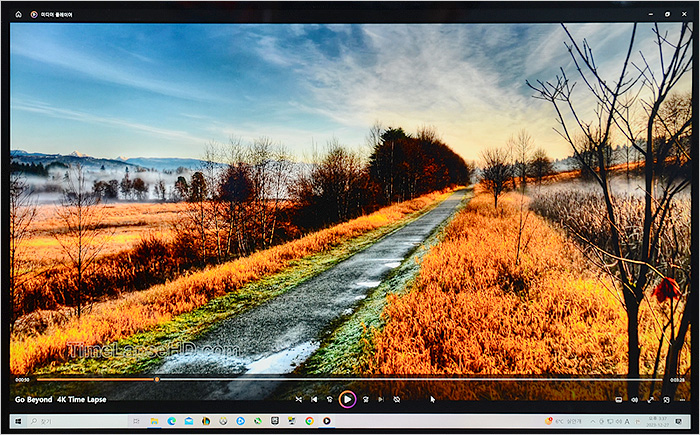The width and height of the screenshot is (700, 435).
Task: Open more options ellipsis menu
Action: click(x=682, y=399)
